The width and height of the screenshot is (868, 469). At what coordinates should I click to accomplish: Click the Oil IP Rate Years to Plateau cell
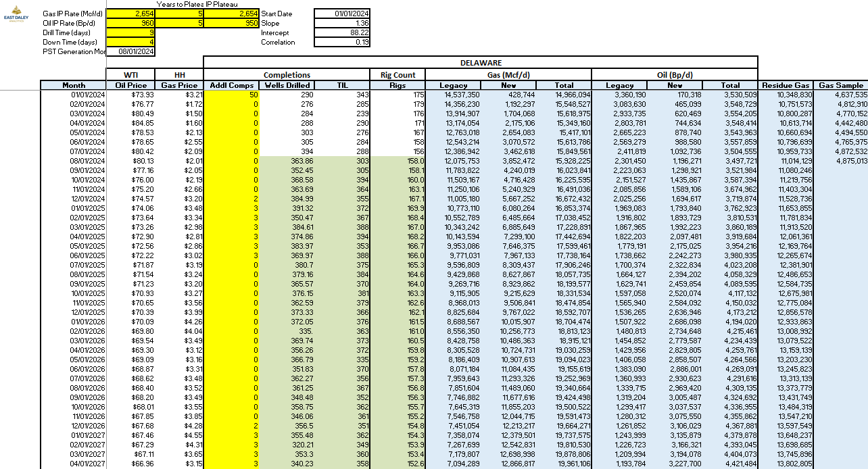click(179, 23)
